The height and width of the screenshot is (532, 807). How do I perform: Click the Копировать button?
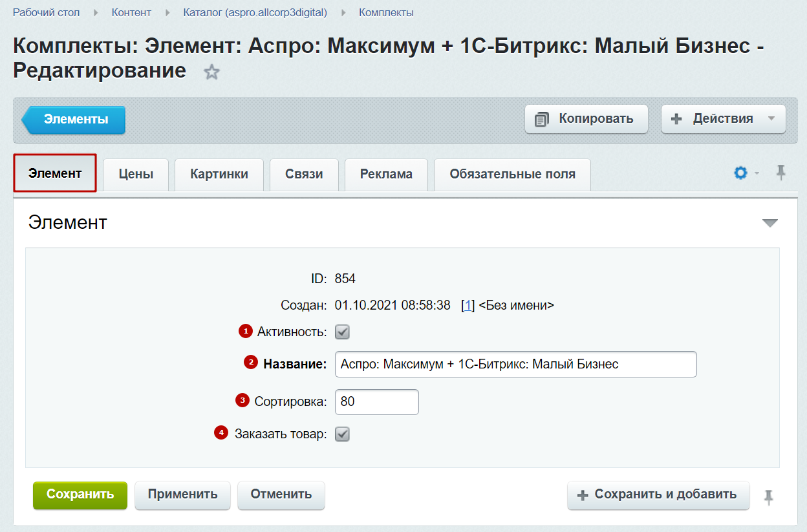click(586, 119)
